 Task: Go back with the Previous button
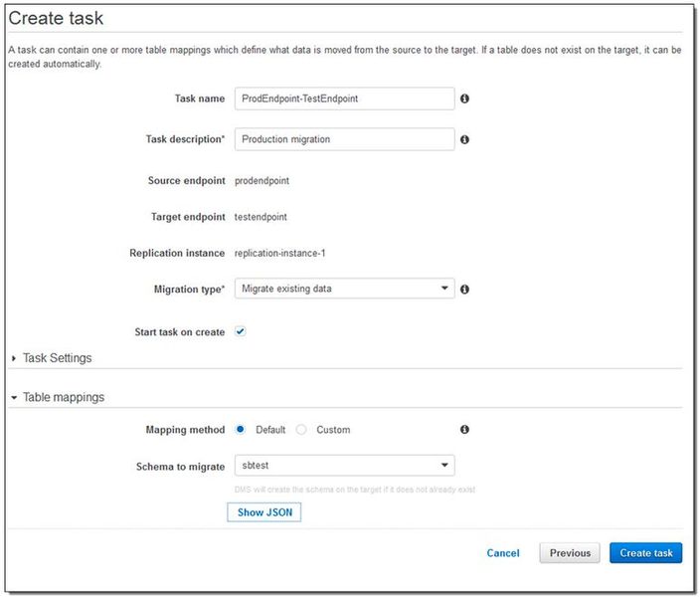[x=570, y=553]
